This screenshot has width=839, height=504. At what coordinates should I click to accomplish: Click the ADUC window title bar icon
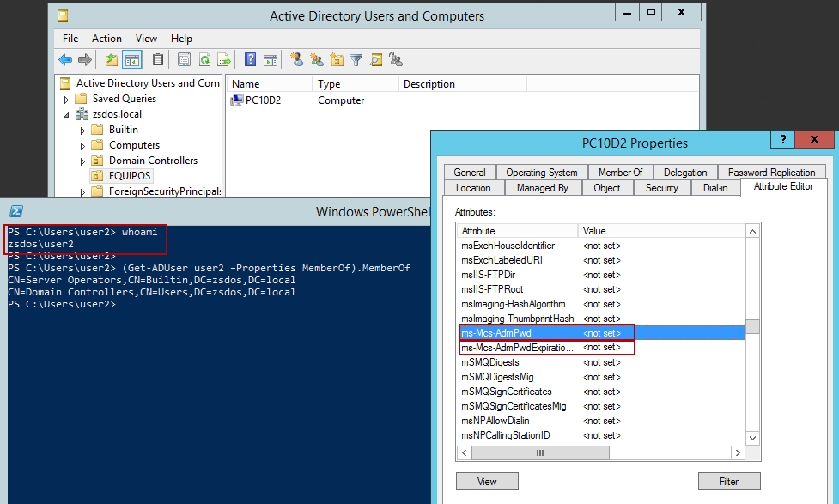pos(64,16)
